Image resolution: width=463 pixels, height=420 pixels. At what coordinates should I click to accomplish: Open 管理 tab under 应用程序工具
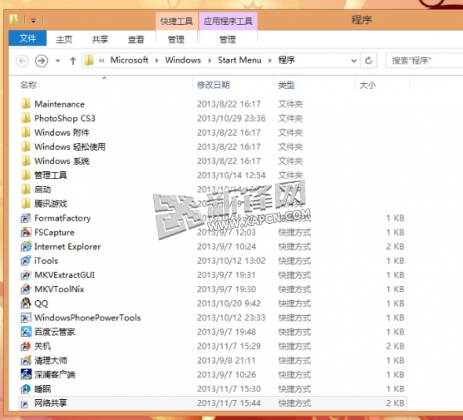(x=228, y=39)
